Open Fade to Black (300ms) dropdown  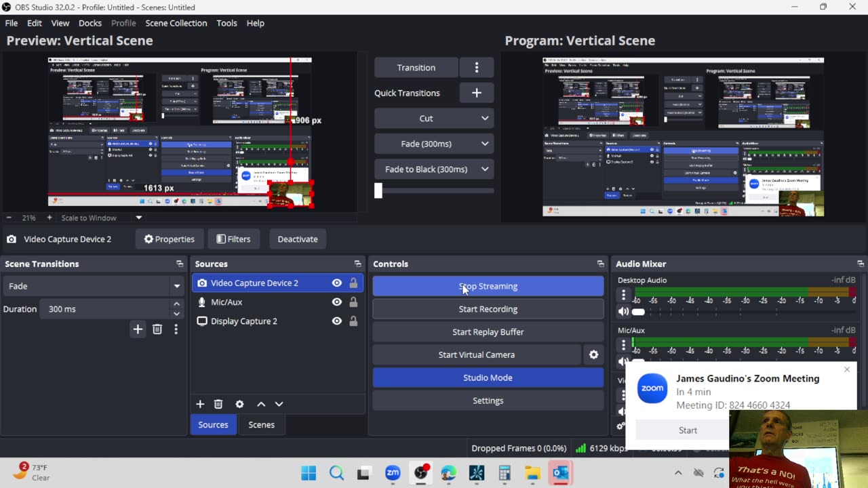tap(434, 169)
